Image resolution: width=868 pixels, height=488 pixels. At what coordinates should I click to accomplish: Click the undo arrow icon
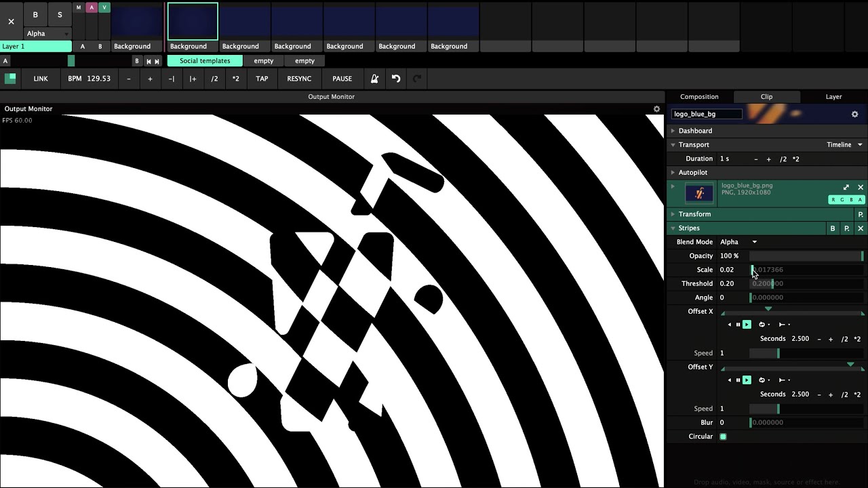[396, 79]
